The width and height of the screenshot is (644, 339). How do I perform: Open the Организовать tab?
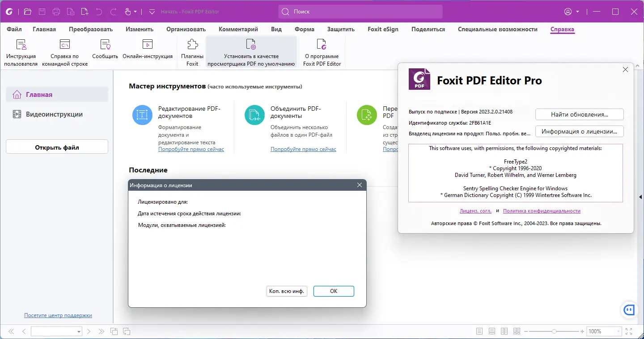point(186,29)
